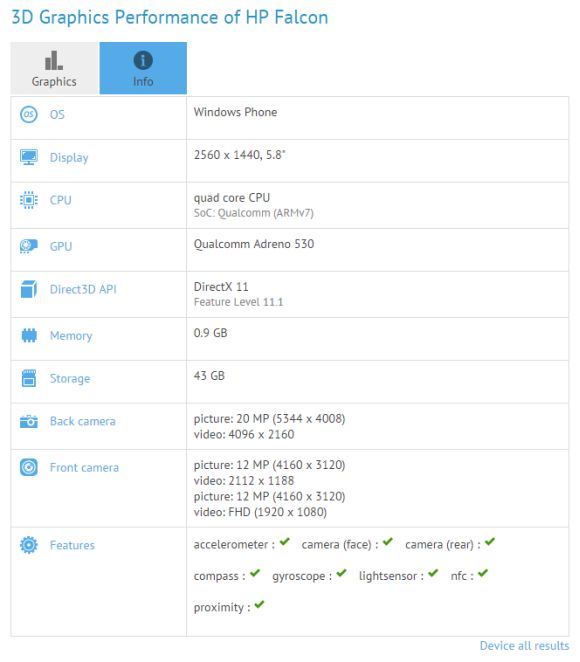The image size is (580, 662).
Task: Click the accelerometer feature label
Action: (234, 545)
